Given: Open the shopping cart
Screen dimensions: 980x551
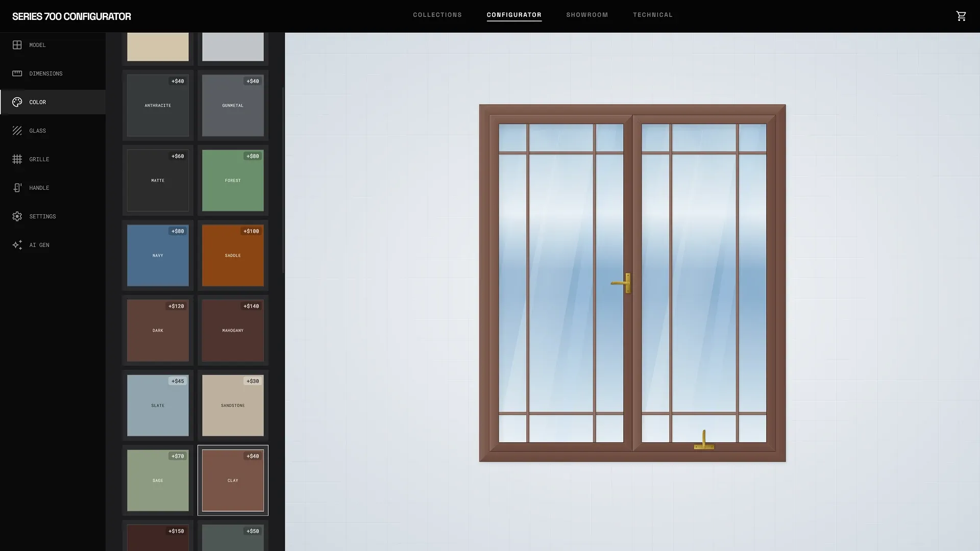Looking at the screenshot, I should click(x=961, y=16).
